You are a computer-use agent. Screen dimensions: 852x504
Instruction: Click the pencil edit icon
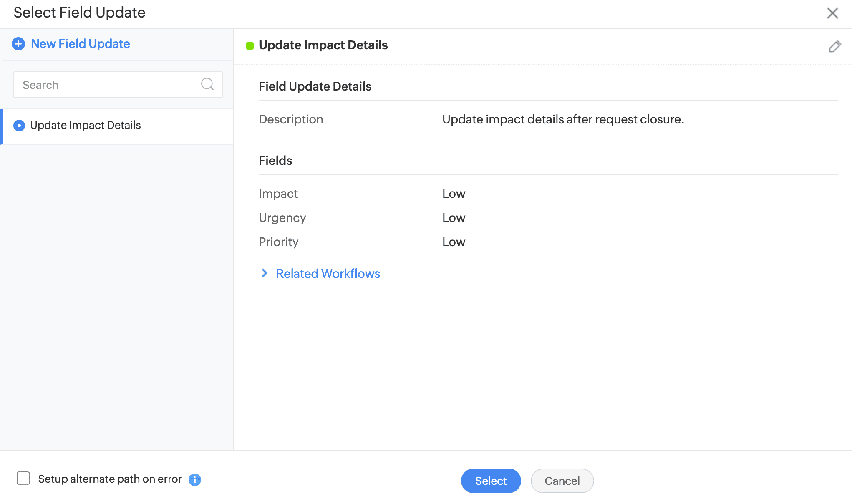(x=834, y=46)
